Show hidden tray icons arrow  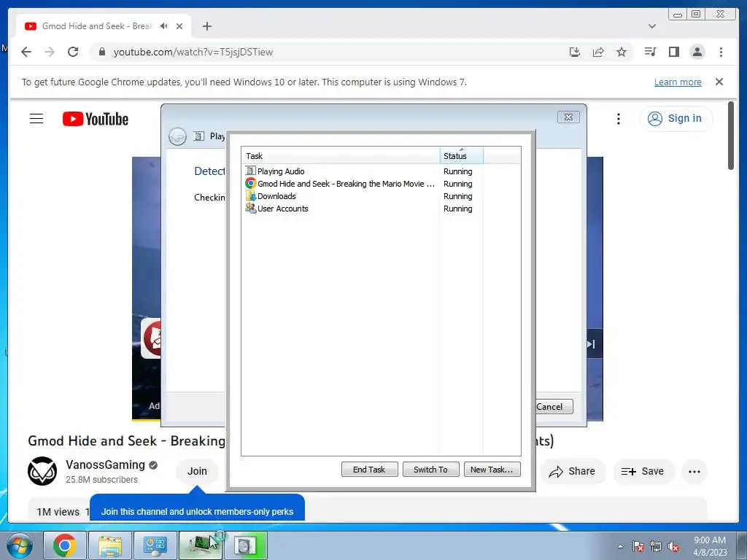point(620,546)
